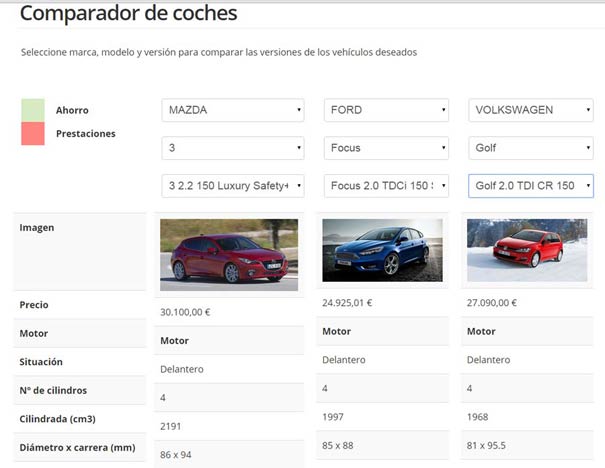Open the MAZDA brand dropdown
Screen dimensions: 605x468
pyautogui.click(x=233, y=110)
